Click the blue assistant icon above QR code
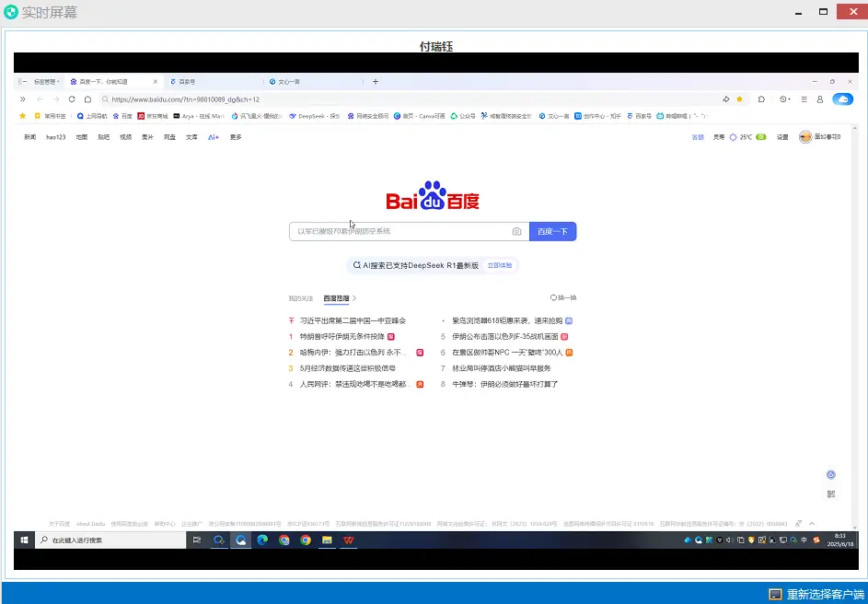The image size is (868, 604). click(831, 474)
